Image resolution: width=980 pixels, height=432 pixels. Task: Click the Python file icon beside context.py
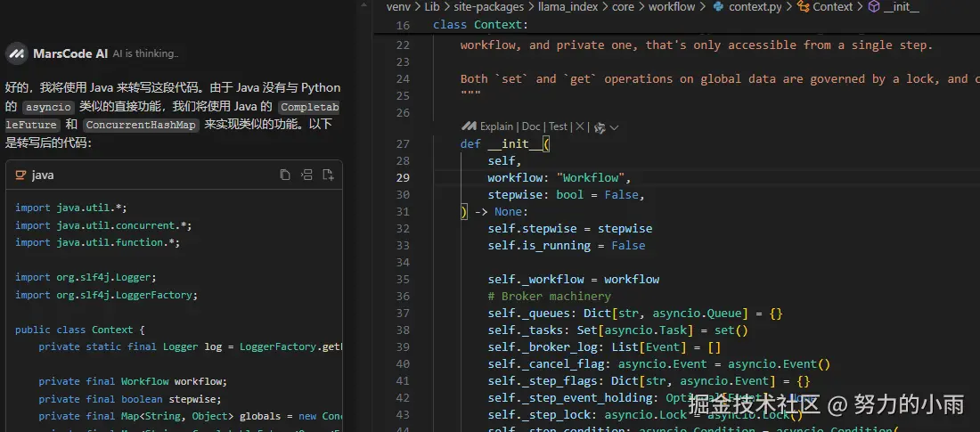pos(716,7)
